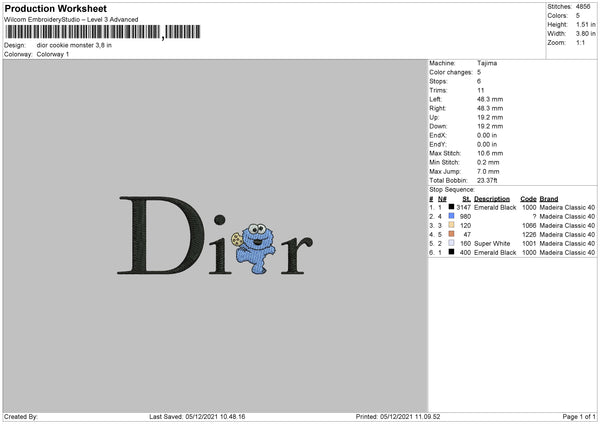The image size is (600, 424).
Task: Click the large letter D in the embroidery preview
Action: 161,235
